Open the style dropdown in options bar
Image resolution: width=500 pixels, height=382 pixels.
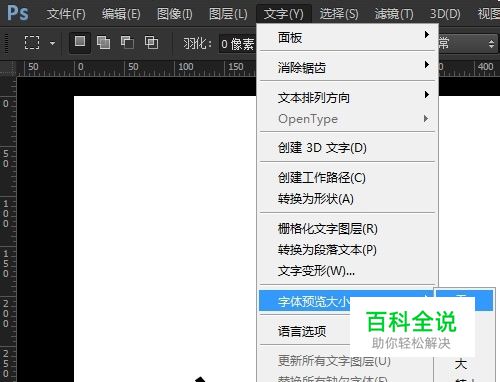click(468, 43)
